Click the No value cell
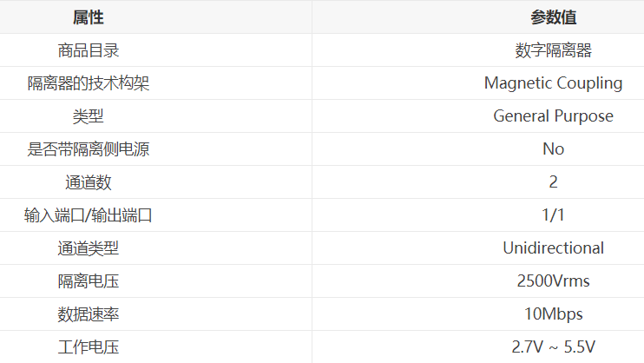Viewport: 644px width, 363px height. (x=553, y=149)
